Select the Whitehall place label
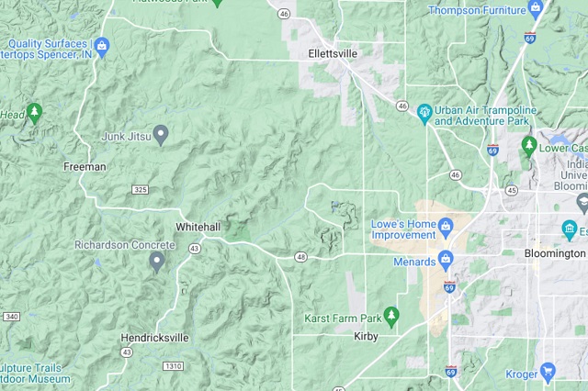Image resolution: width=588 pixels, height=391 pixels. 198,227
